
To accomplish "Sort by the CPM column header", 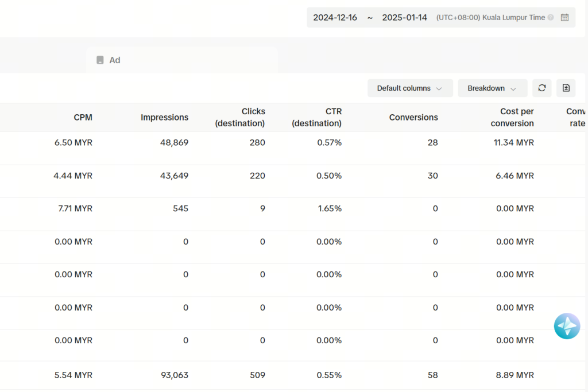I will 83,117.
